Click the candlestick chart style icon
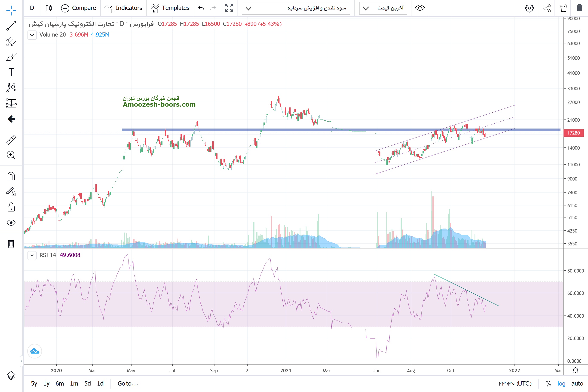588x392 pixels. tap(49, 8)
